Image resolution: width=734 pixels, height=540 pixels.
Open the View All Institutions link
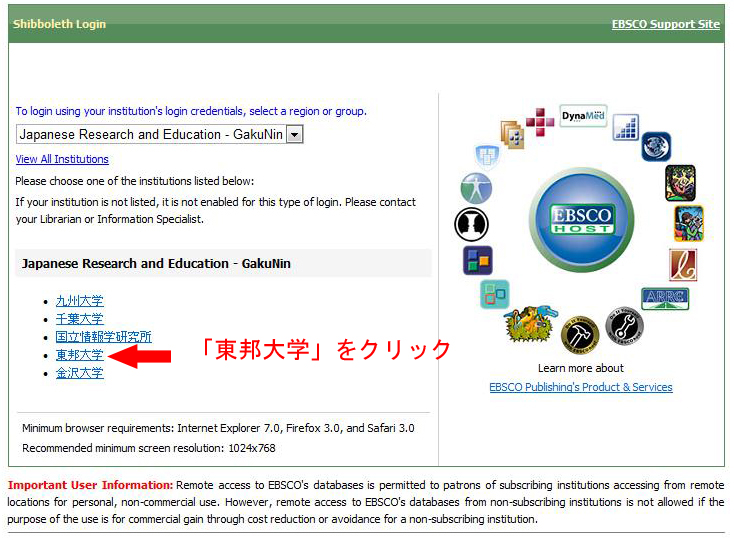coord(62,159)
